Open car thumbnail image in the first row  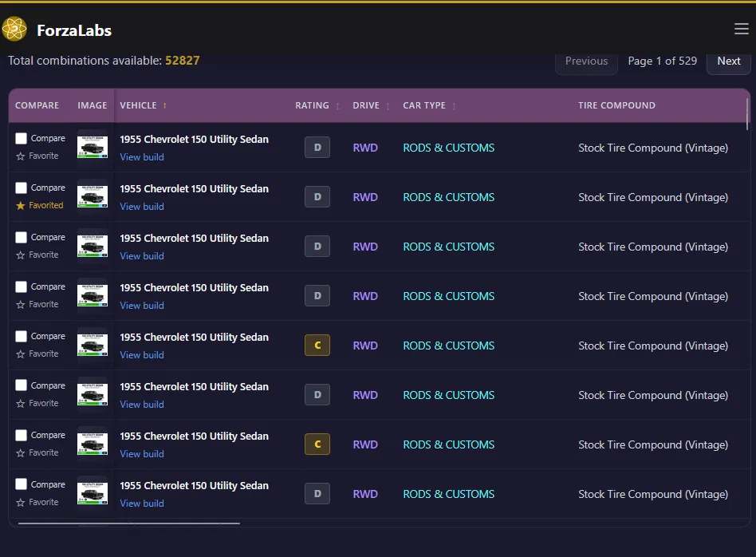(93, 147)
